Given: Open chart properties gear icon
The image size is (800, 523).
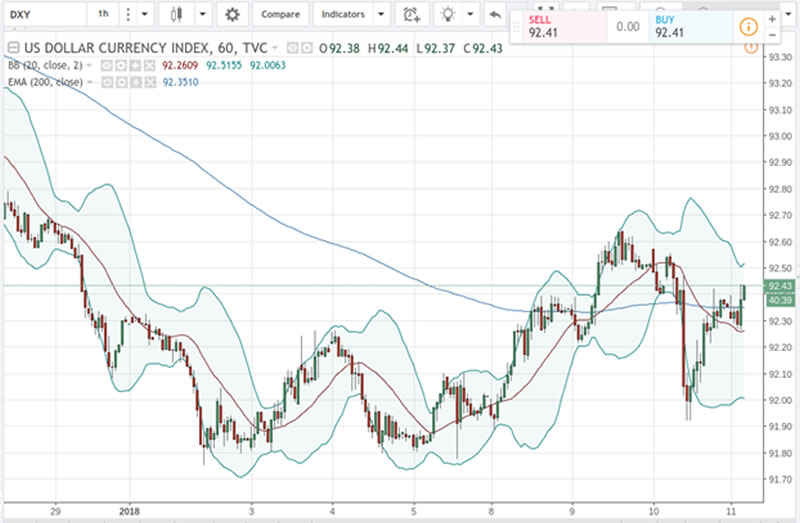Looking at the screenshot, I should [x=232, y=15].
